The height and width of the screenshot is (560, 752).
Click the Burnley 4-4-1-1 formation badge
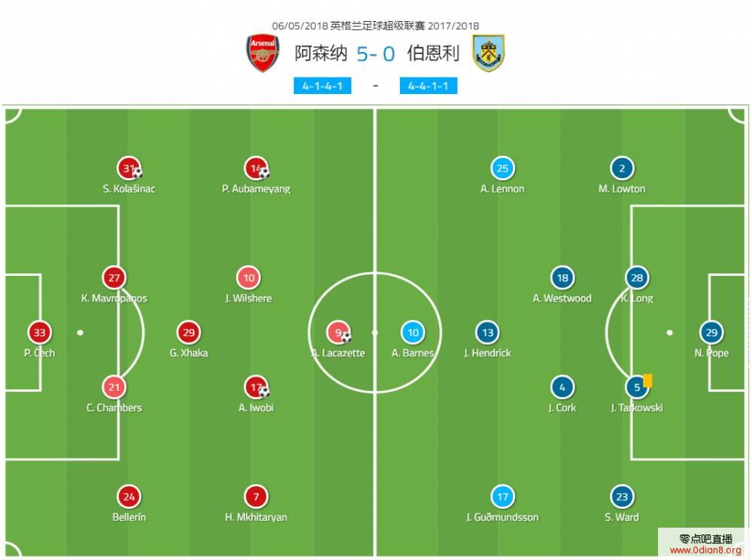tap(429, 86)
